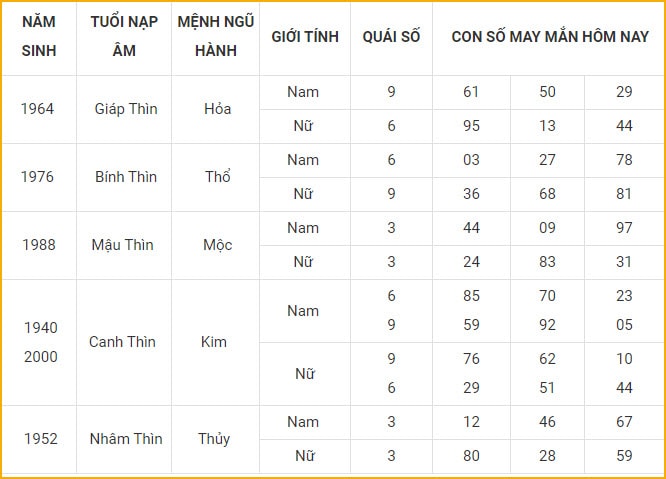Screen dimensions: 666x479
Task: Select the Bính Thìn cell
Action: [x=126, y=177]
